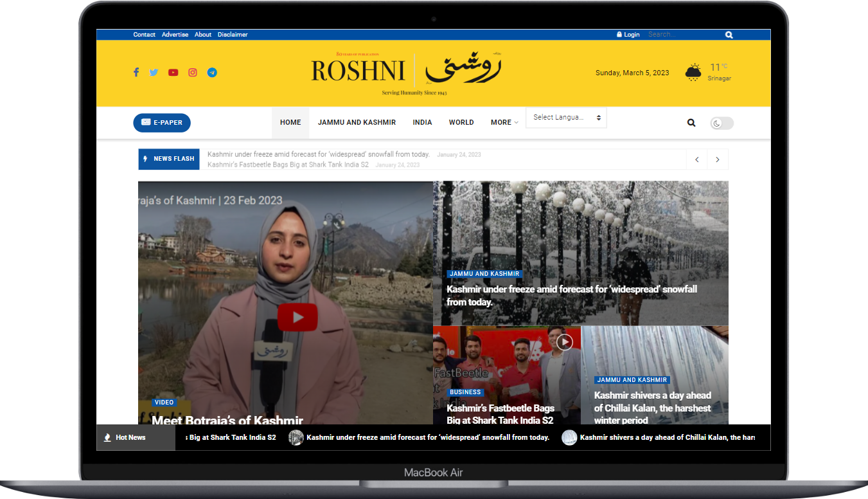Open the Roshni Facebook page icon
This screenshot has height=499, width=868.
pos(136,73)
